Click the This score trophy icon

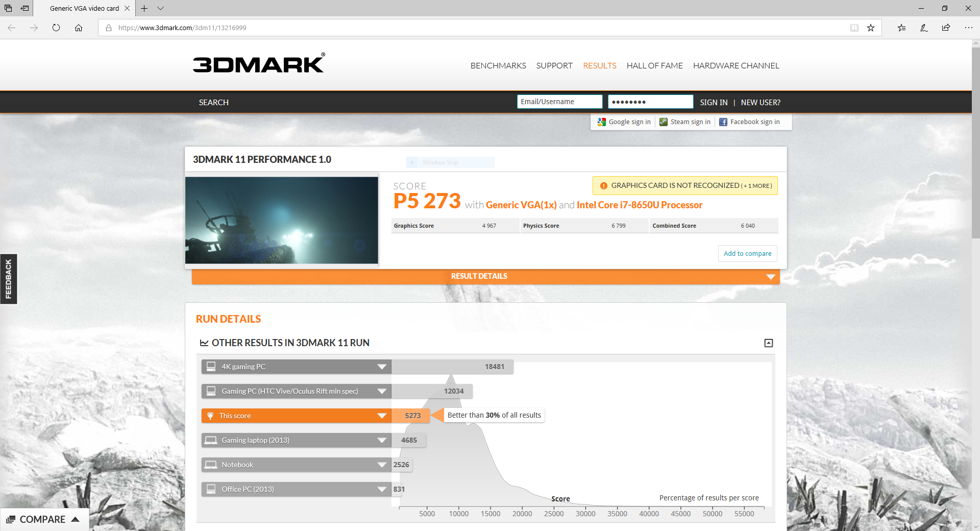210,416
